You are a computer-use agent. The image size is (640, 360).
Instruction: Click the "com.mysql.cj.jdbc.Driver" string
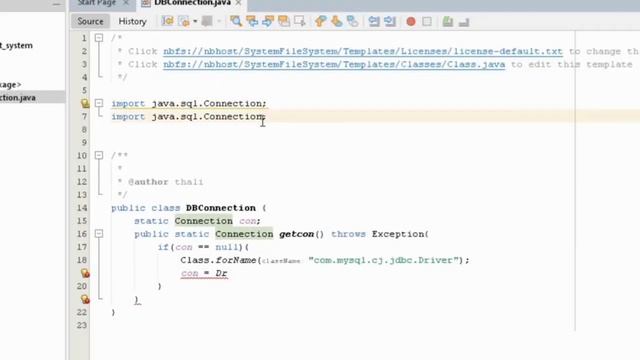coord(383,260)
